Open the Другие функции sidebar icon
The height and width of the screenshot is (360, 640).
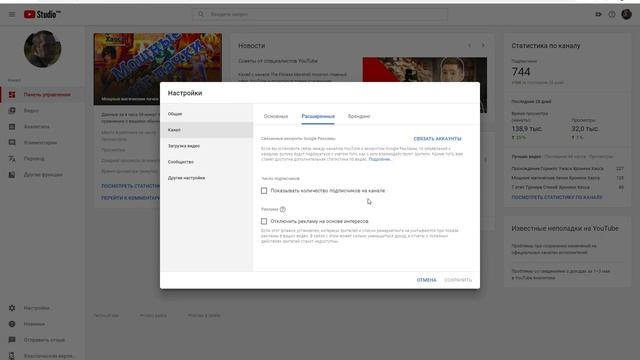[x=12, y=175]
